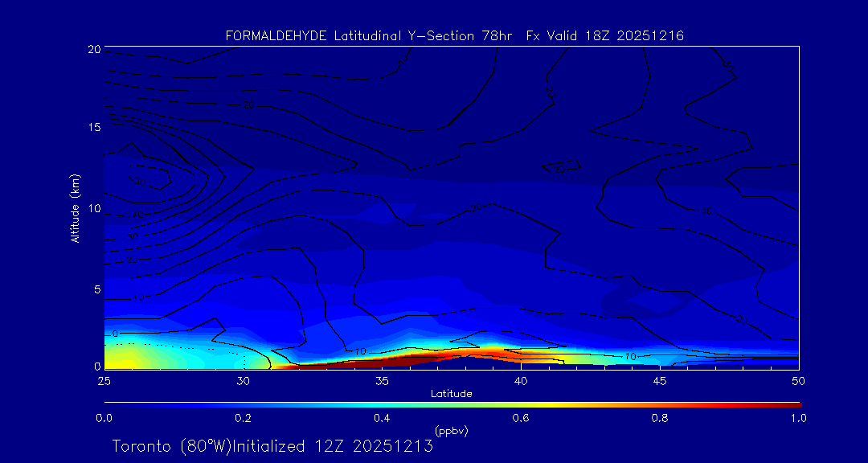
Task: Click the dark red surface hotspot near latitude 37
Action: tap(418, 357)
